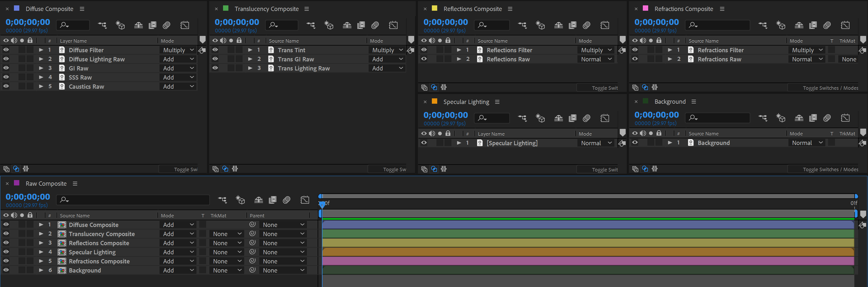This screenshot has width=868, height=287.
Task: Expand Transfer Controls pane in Background panel
Action: (645, 169)
